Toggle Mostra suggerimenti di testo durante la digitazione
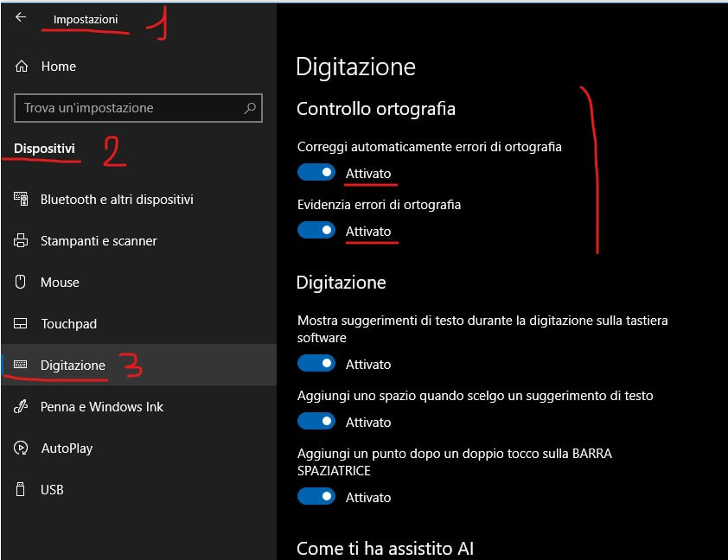This screenshot has width=728, height=560. pos(316,364)
